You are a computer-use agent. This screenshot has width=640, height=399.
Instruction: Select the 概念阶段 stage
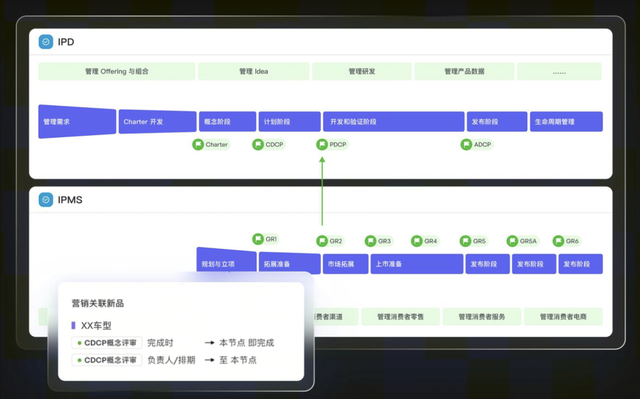coord(227,122)
